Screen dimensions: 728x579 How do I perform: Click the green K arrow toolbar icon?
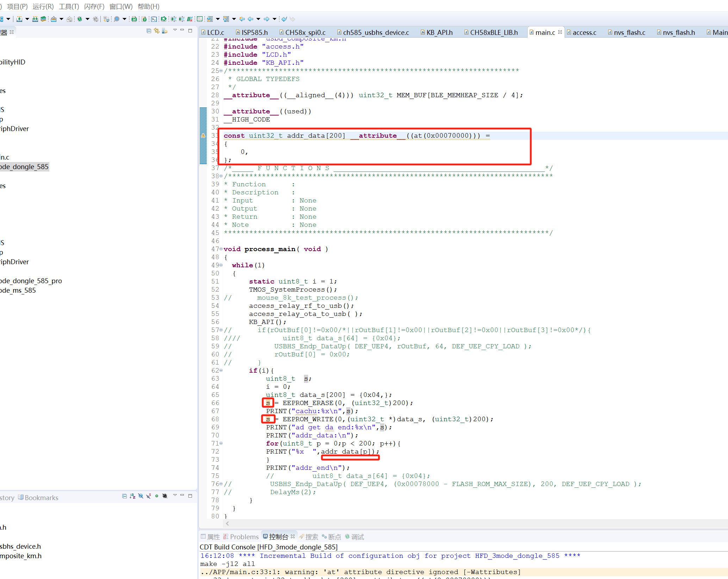163,19
